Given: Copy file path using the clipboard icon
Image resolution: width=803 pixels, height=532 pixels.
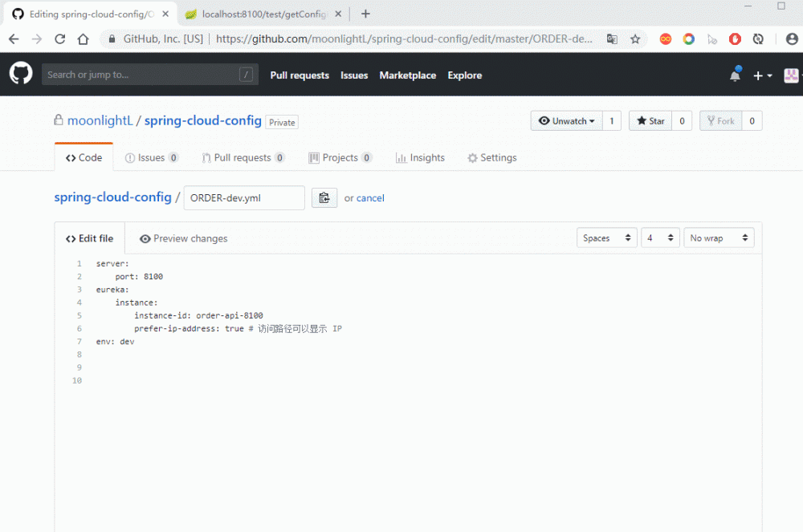Looking at the screenshot, I should coord(324,197).
